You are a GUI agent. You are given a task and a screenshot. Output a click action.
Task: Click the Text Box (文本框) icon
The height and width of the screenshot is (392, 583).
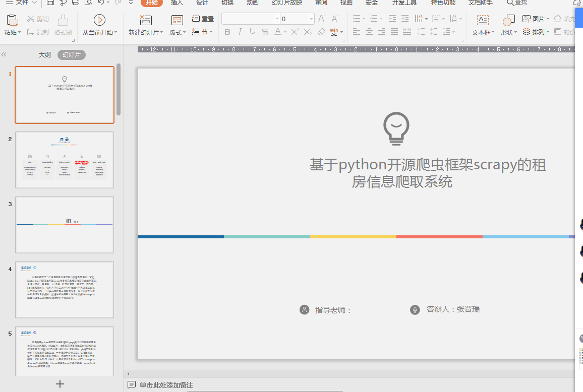(483, 20)
